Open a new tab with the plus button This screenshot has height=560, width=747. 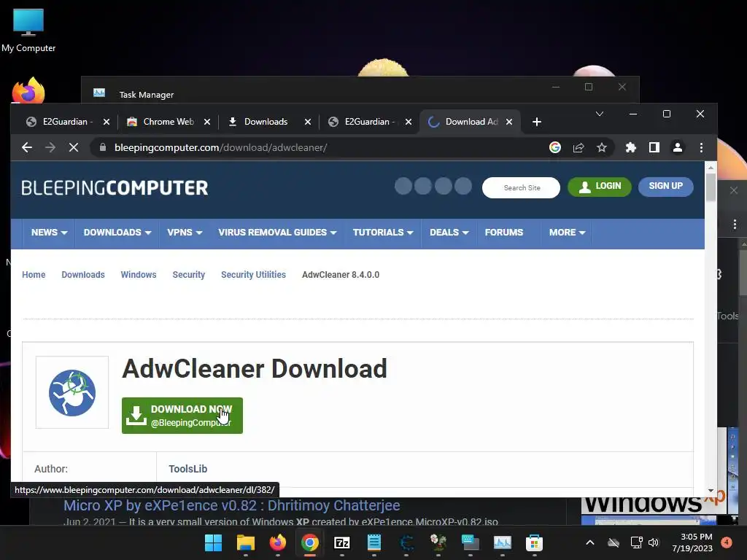click(537, 122)
